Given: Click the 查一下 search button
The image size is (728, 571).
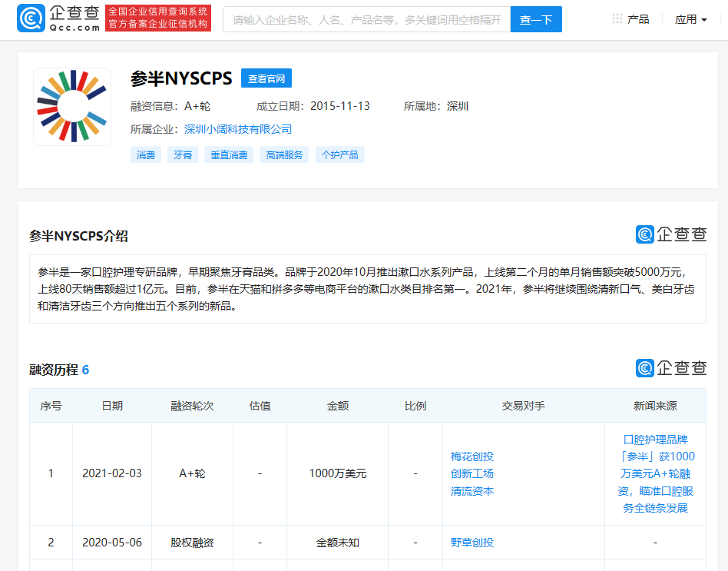Looking at the screenshot, I should tap(536, 19).
